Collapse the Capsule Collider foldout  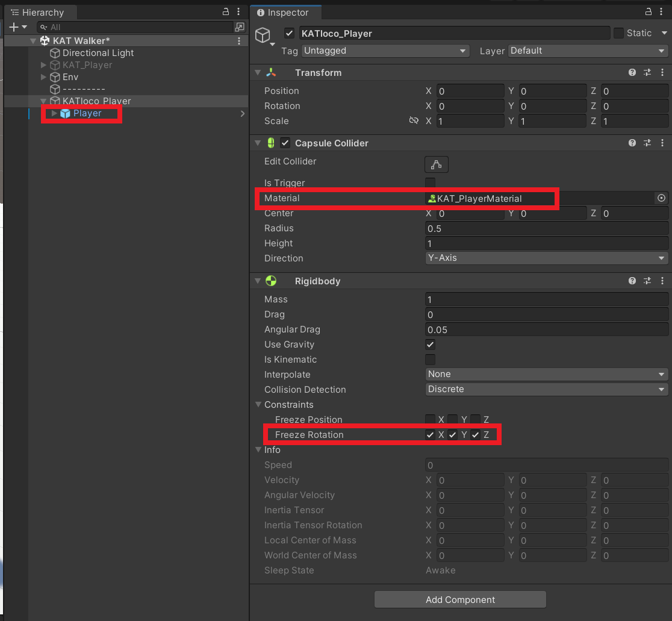258,143
